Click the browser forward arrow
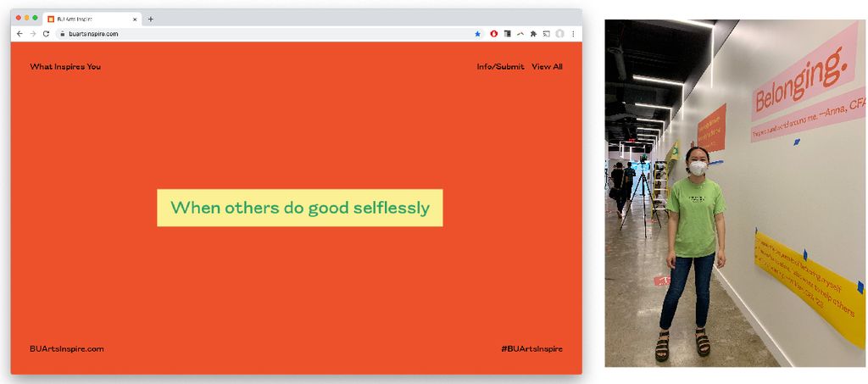The image size is (868, 384). coord(32,34)
